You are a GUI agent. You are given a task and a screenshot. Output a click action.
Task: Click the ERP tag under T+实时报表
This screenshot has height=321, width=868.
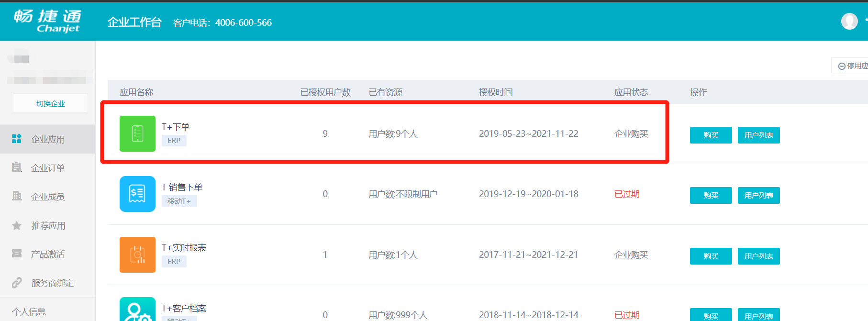(x=174, y=262)
